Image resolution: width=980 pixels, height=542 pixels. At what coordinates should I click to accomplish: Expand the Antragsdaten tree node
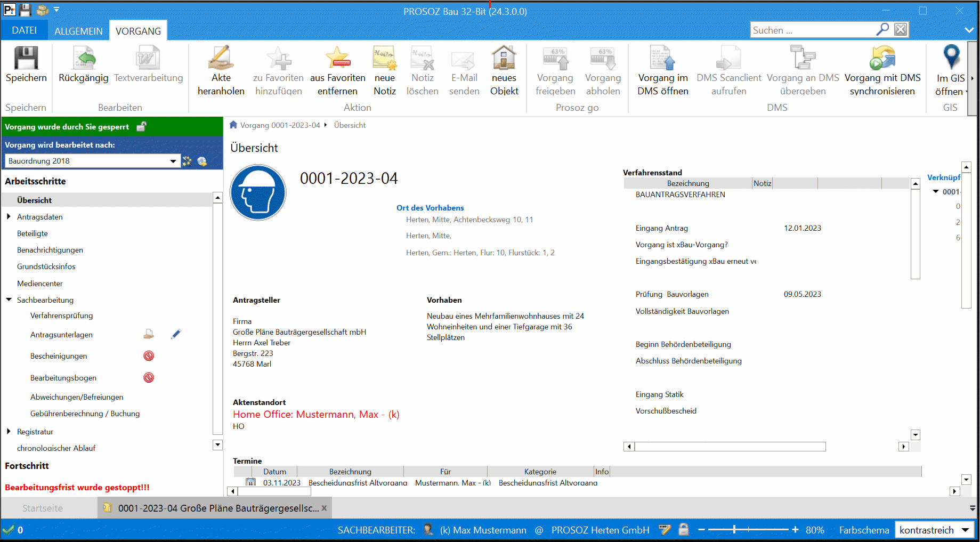[x=9, y=216]
